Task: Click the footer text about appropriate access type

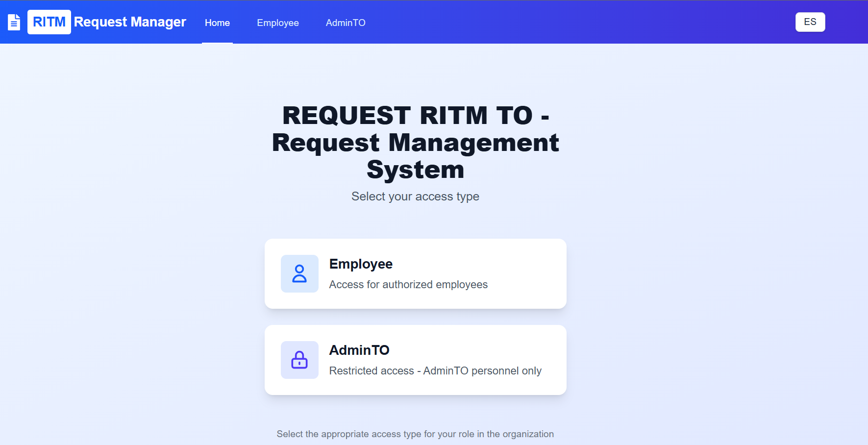Action: point(415,434)
